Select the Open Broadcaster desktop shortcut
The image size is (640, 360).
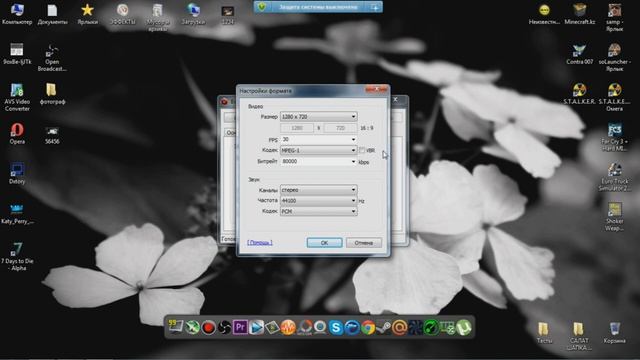(52, 58)
